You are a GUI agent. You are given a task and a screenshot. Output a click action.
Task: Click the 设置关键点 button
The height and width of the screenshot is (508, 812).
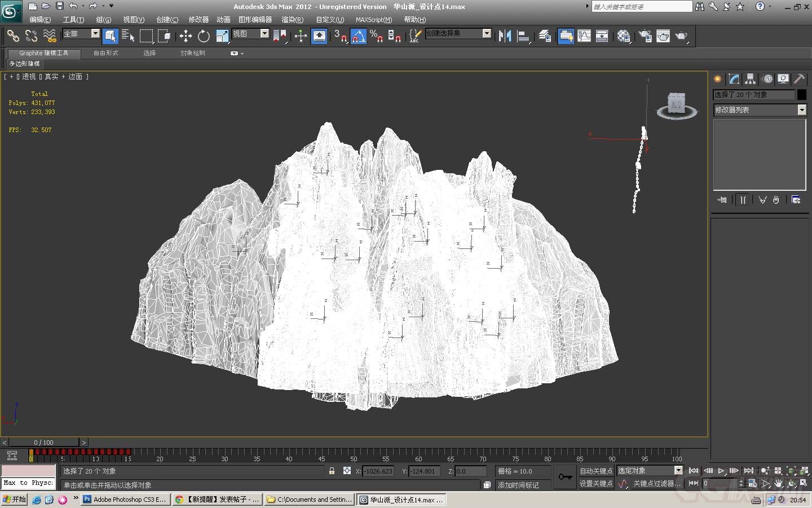click(595, 484)
